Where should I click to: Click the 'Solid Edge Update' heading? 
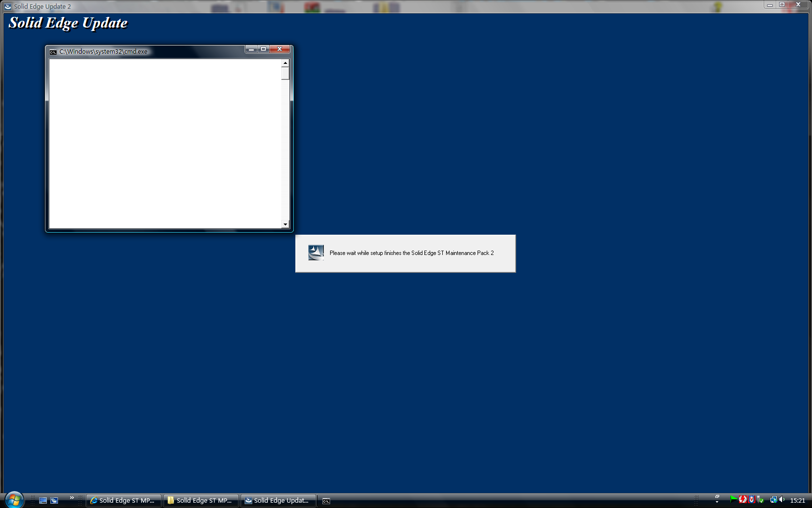point(68,23)
